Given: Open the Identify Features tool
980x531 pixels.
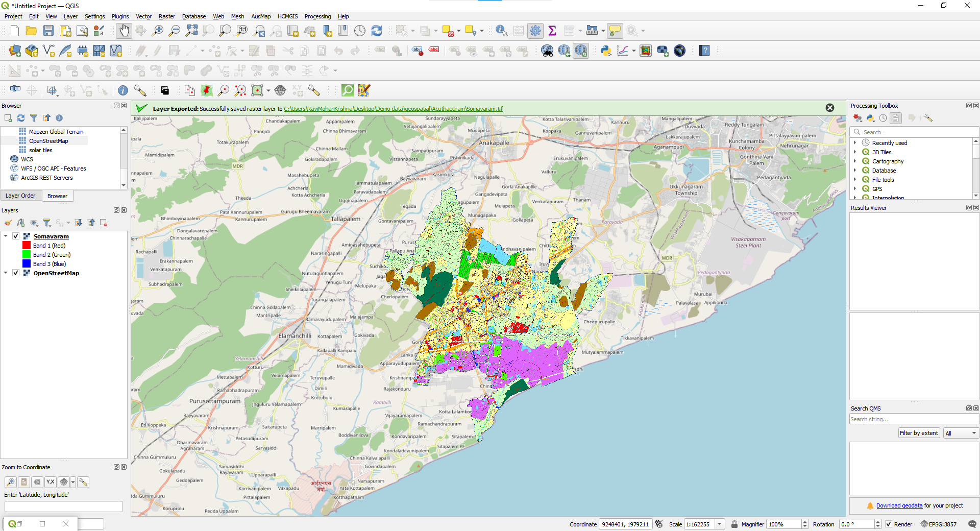Looking at the screenshot, I should tap(501, 31).
